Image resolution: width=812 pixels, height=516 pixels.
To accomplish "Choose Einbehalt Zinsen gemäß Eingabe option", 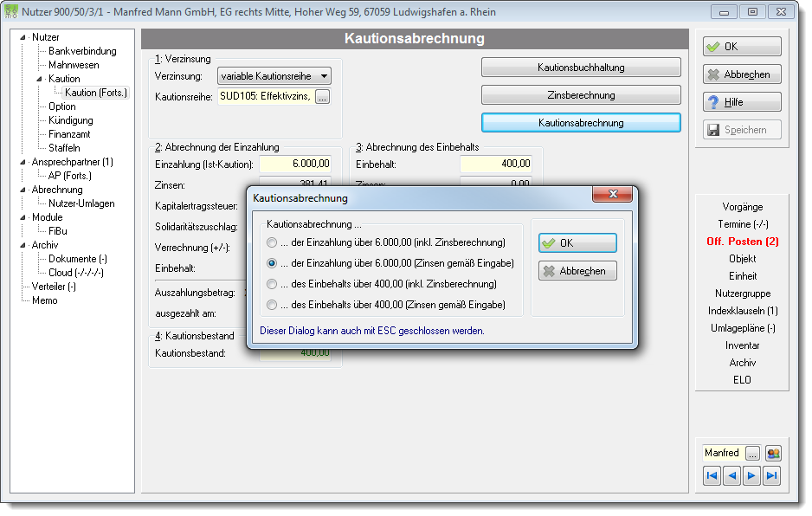I will tap(271, 305).
